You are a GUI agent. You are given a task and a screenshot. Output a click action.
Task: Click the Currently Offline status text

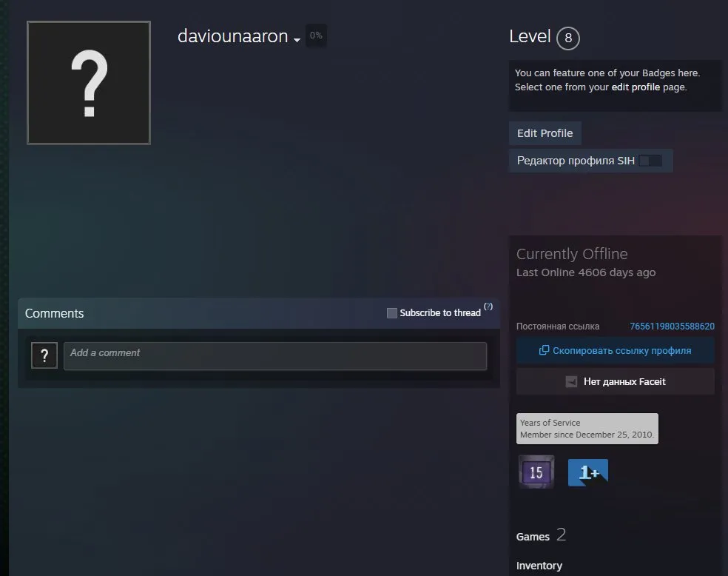pyautogui.click(x=572, y=254)
